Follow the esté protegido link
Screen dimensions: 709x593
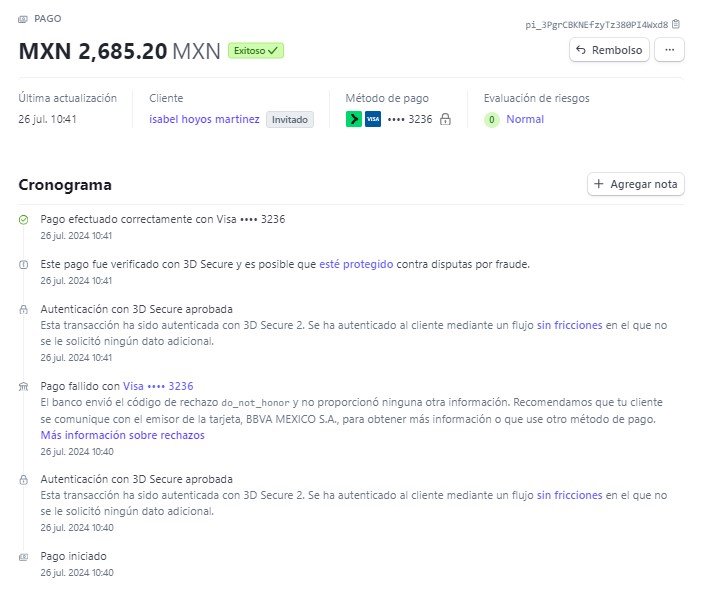click(356, 264)
